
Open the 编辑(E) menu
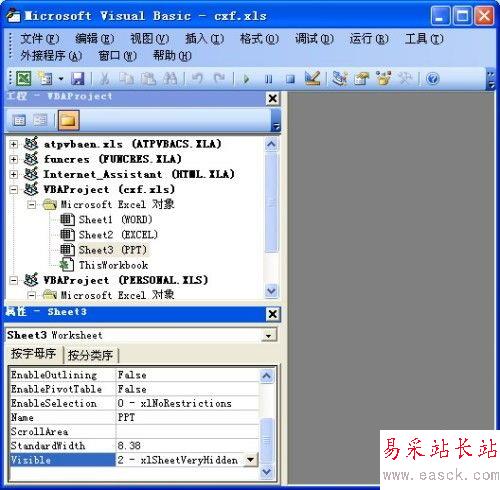[94, 39]
